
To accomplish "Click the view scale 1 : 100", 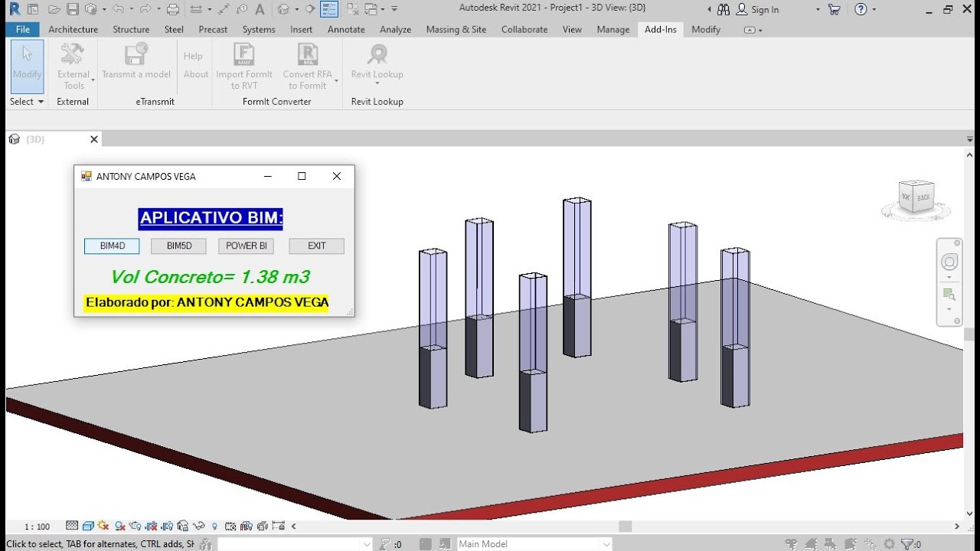I will [37, 527].
